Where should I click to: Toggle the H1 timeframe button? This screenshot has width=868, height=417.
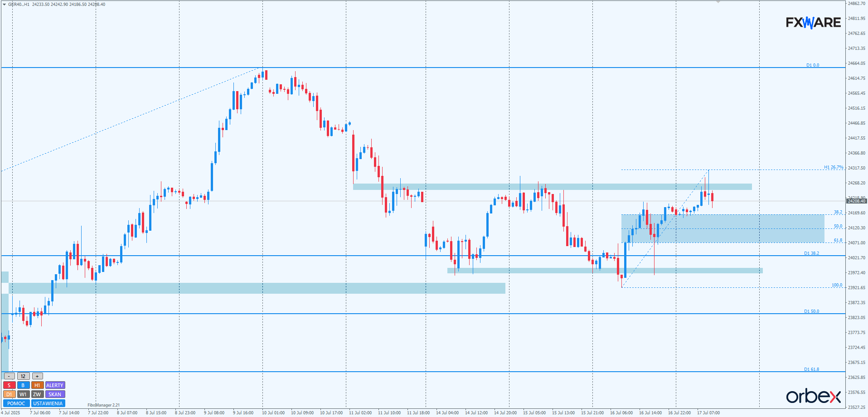click(x=37, y=385)
